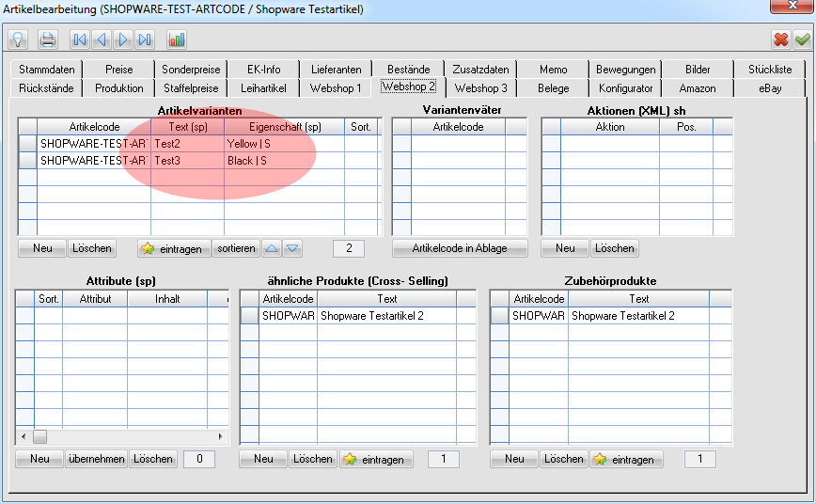Screen dimensions: 816x504
Task: Open the Memo tab
Action: [553, 70]
